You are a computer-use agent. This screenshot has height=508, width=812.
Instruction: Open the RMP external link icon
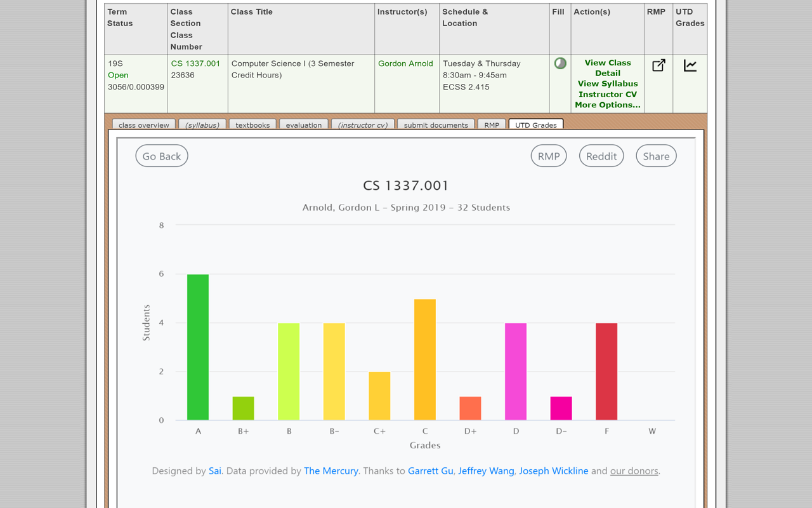[x=658, y=65]
